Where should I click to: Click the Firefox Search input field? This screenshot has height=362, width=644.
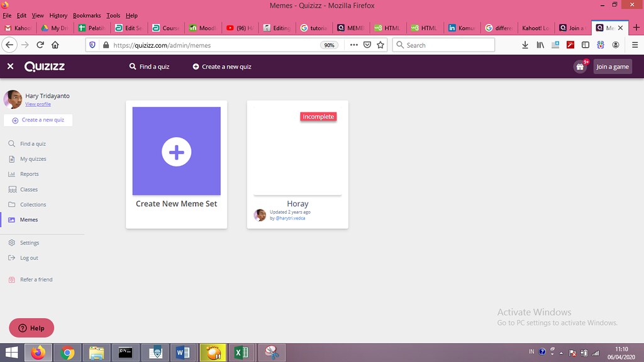pos(443,45)
